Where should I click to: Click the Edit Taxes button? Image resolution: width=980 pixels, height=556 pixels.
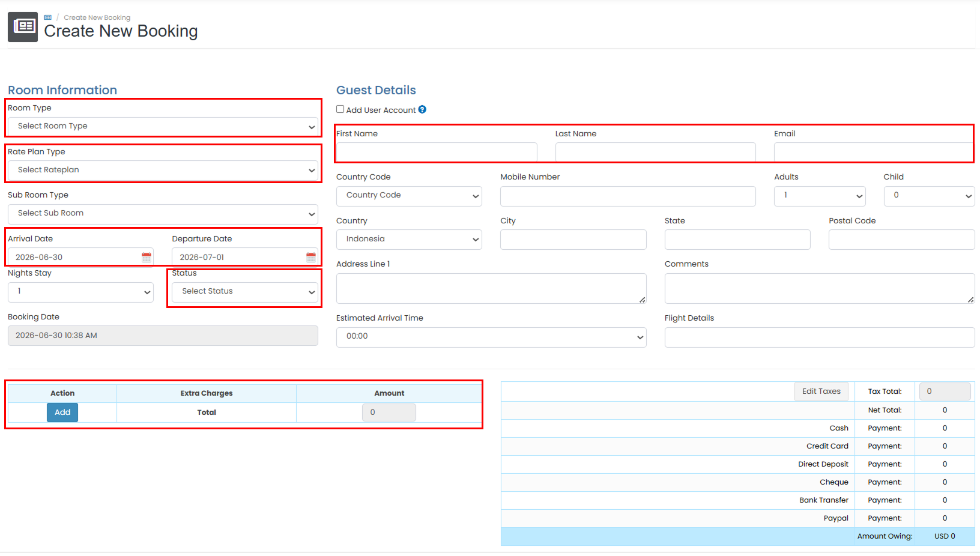821,391
